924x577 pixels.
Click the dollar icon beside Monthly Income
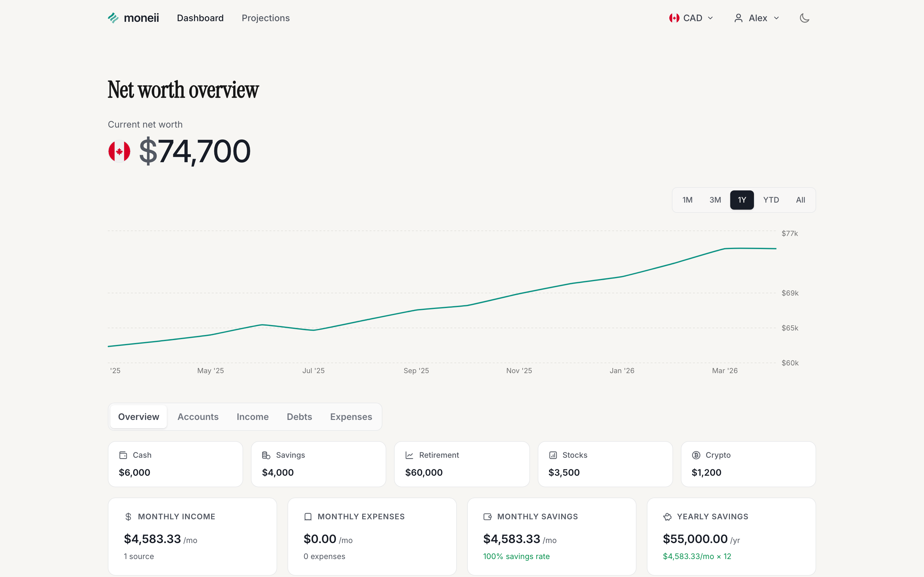(x=128, y=517)
